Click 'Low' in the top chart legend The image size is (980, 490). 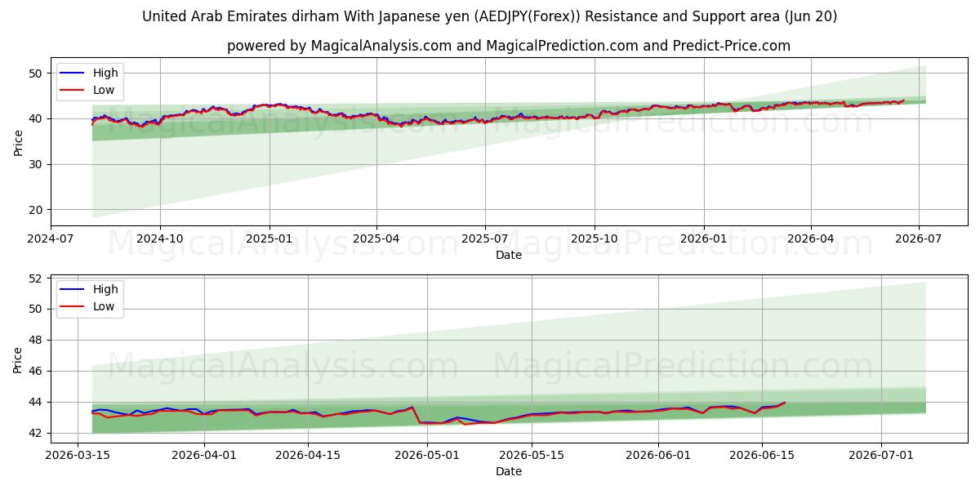click(104, 90)
